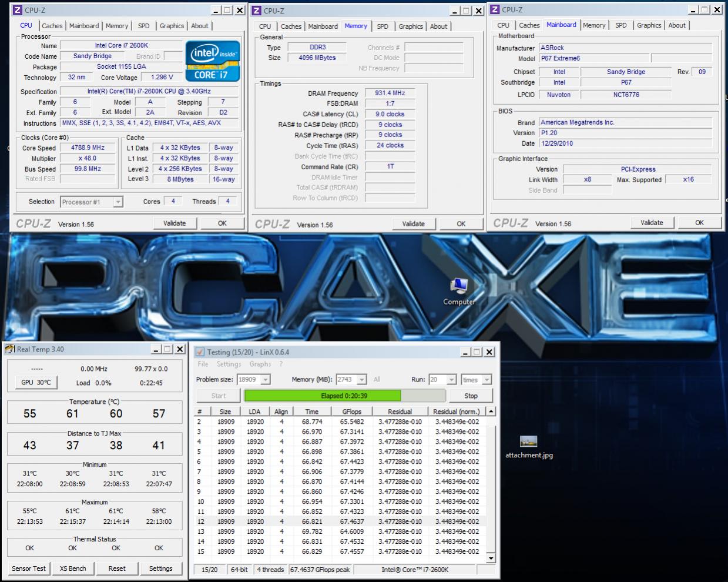Switch to the Caches tab in first CPU-Z
This screenshot has width=728, height=582.
pos(52,26)
